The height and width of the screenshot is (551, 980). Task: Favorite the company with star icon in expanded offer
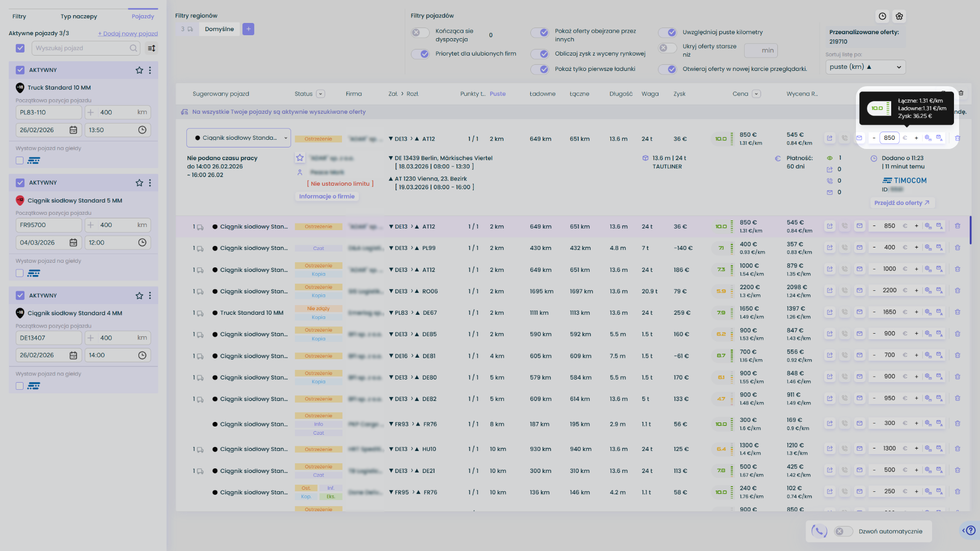pos(300,158)
